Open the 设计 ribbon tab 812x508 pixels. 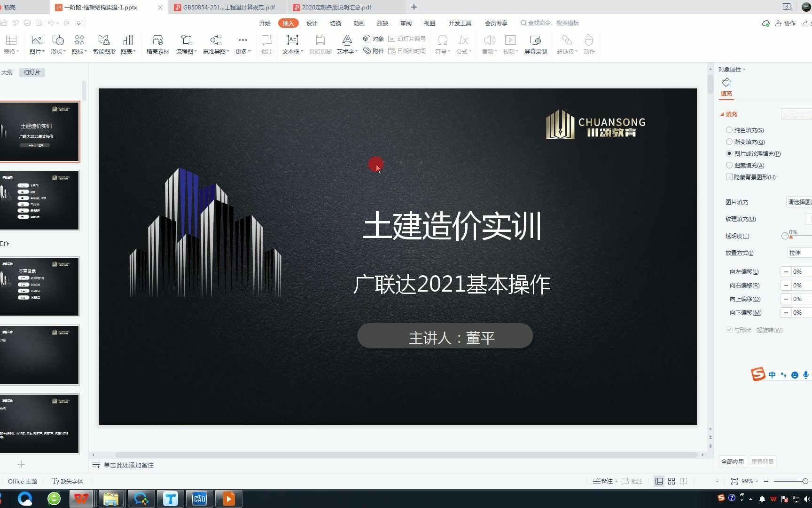[312, 23]
